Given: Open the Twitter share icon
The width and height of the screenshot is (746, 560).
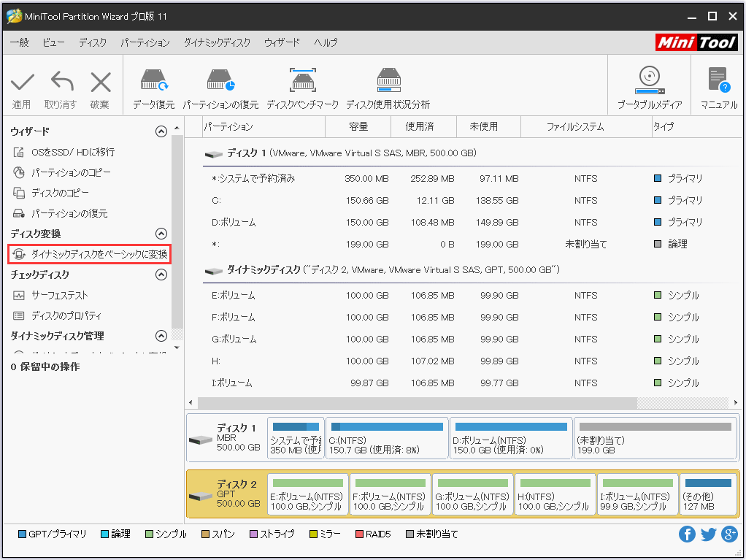Looking at the screenshot, I should (x=709, y=534).
